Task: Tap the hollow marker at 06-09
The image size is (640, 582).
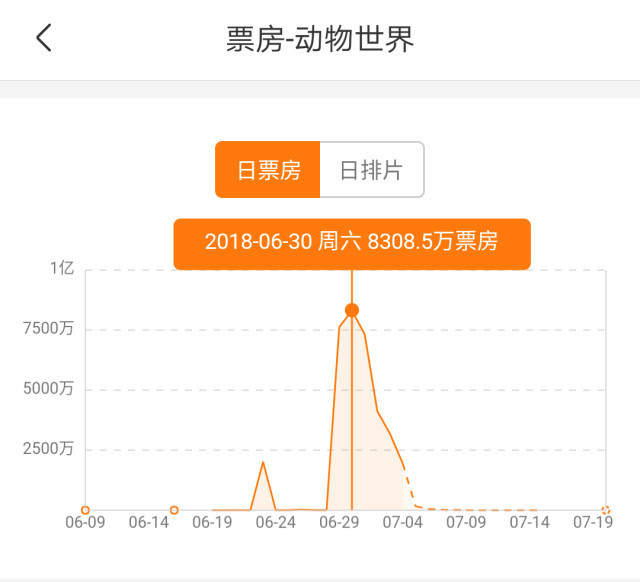Action: click(x=85, y=510)
